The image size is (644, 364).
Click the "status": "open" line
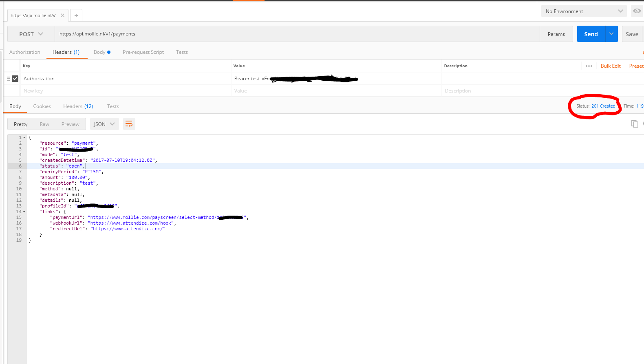pos(62,166)
